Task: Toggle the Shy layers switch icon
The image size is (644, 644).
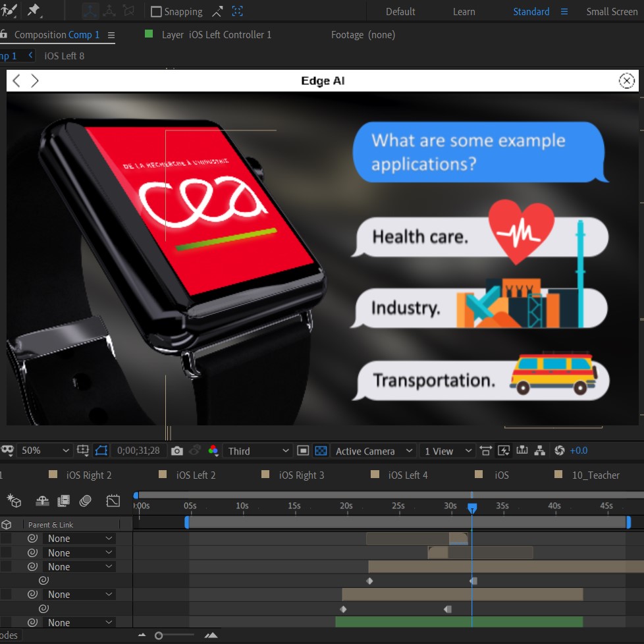Action: click(42, 500)
